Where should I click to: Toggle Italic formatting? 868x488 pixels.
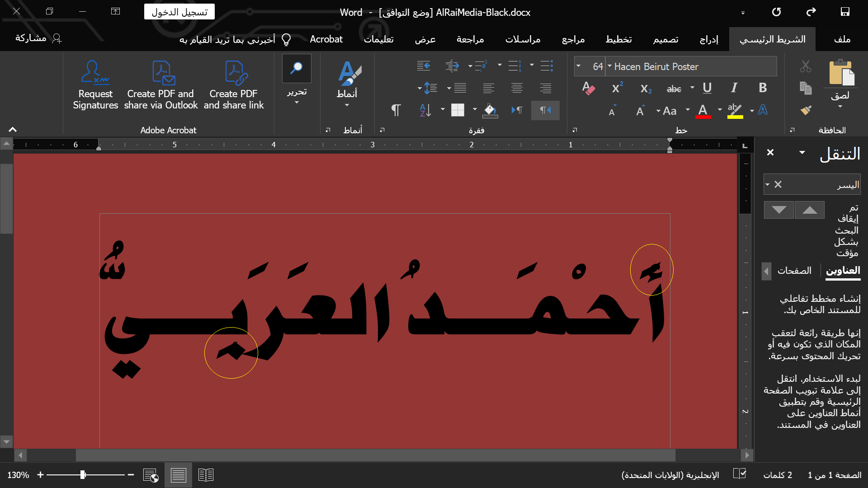[x=734, y=88]
